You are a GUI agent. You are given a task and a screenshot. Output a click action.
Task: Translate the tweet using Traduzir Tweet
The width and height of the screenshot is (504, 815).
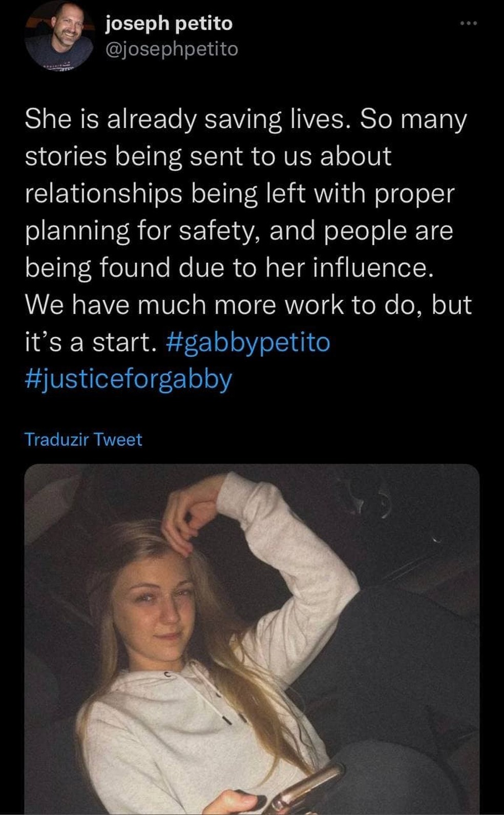83,440
